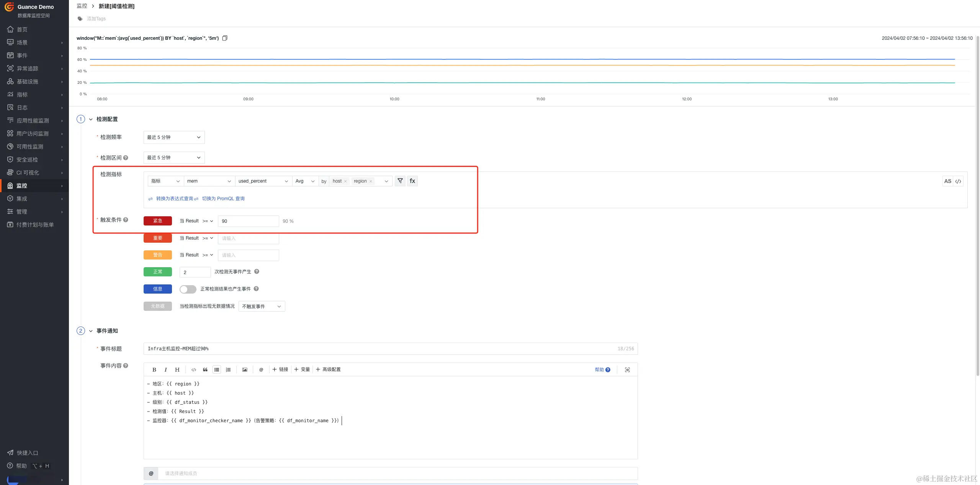Enable 正常检测结果也产生事件 toggle

click(x=188, y=289)
